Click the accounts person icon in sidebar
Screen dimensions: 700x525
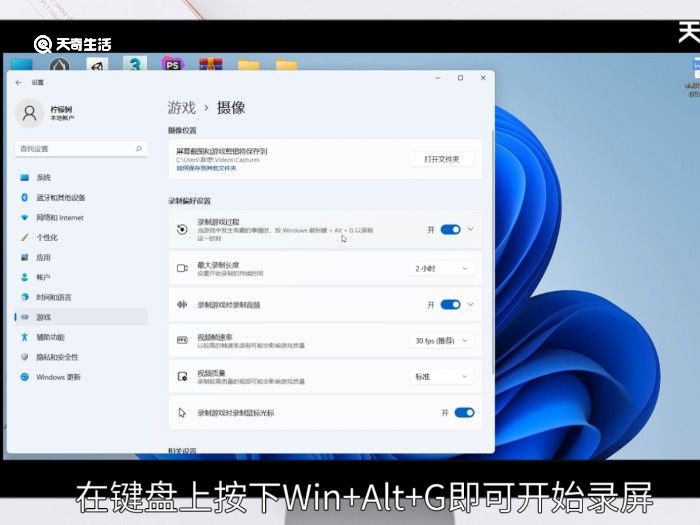[25, 277]
